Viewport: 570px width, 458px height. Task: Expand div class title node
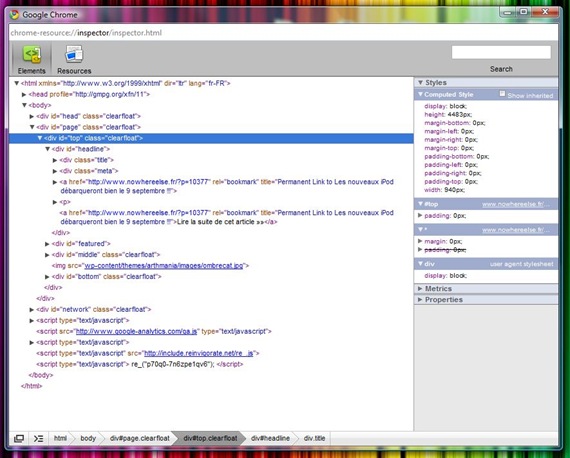click(55, 160)
